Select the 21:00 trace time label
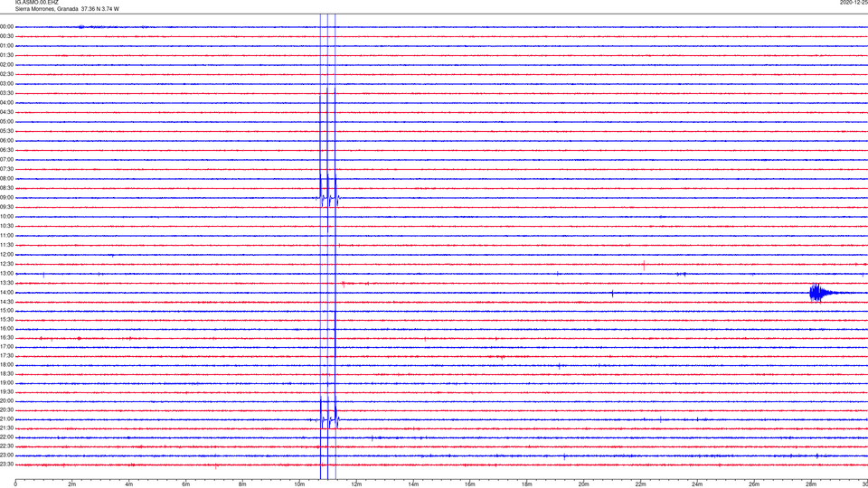This screenshot has height=488, width=868. [6, 419]
